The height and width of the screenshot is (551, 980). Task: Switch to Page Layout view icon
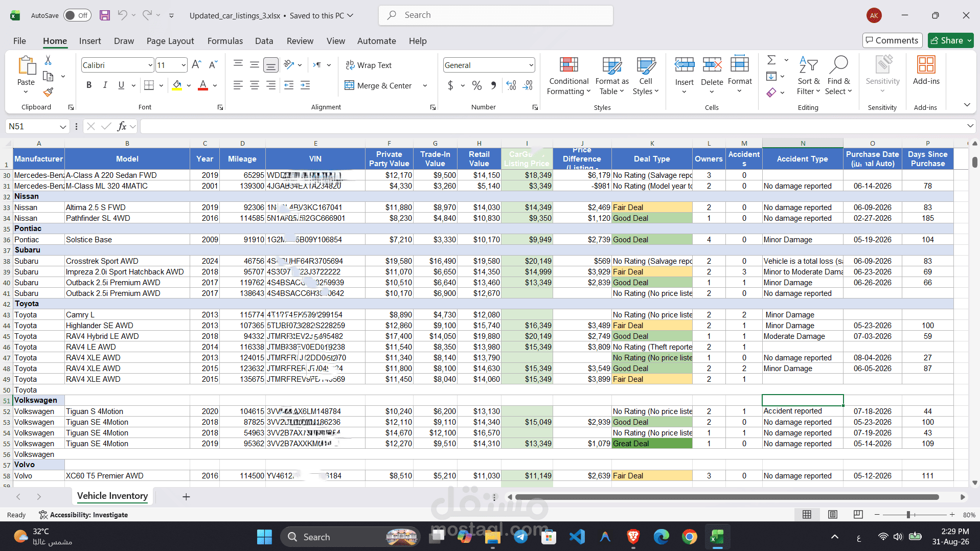(x=833, y=515)
